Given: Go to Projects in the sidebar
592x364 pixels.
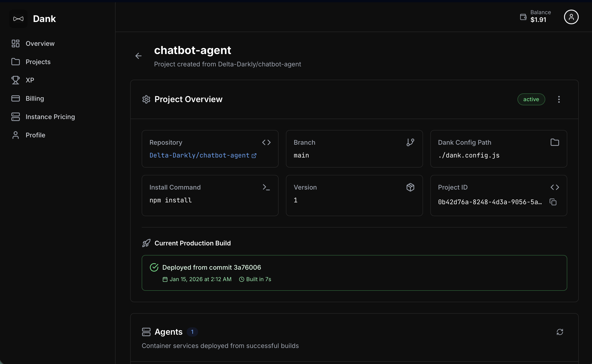Looking at the screenshot, I should click(38, 62).
